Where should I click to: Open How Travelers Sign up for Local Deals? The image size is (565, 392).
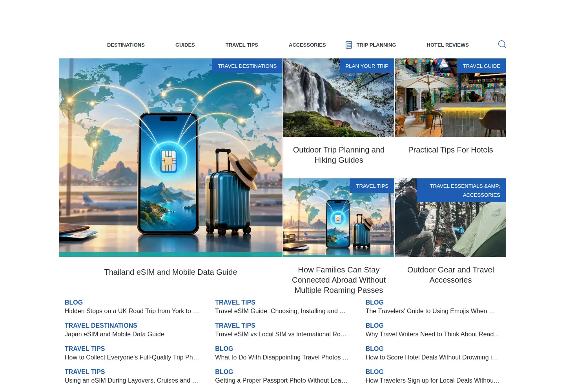pos(433,380)
